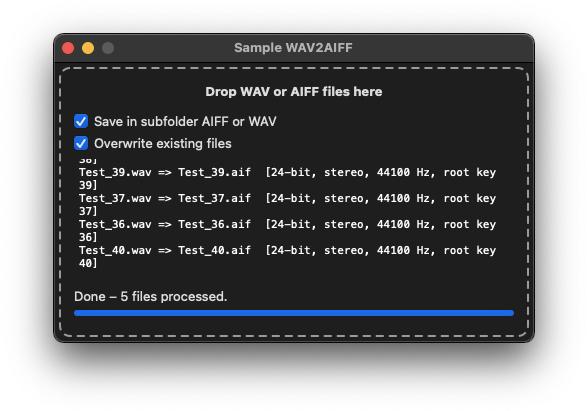588x411 pixels.
Task: Uncheck the Save in subfolder checkbox
Action: point(81,122)
